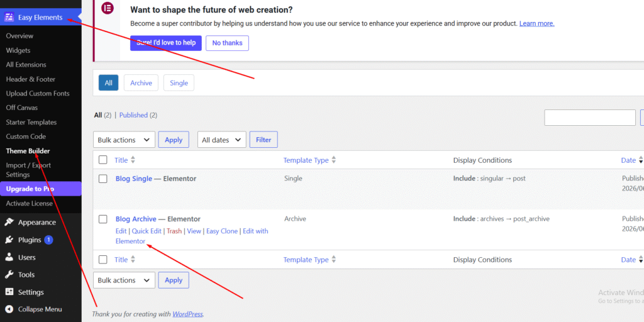644x322 pixels.
Task: Click Easy Clone under Blog Archive
Action: coord(222,231)
